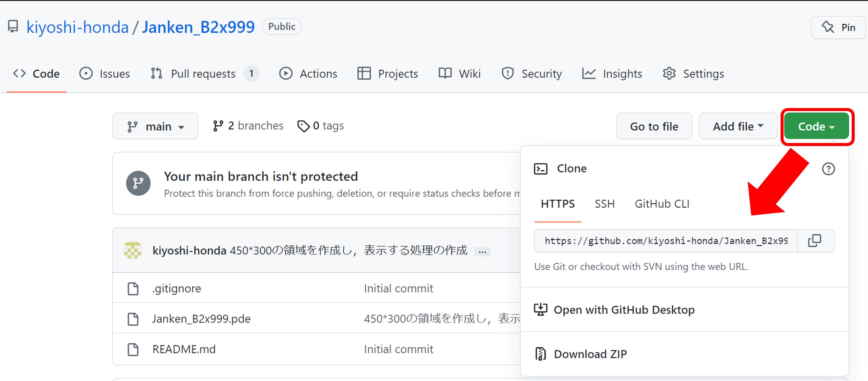
Task: Open the 2 branches link
Action: pyautogui.click(x=248, y=126)
